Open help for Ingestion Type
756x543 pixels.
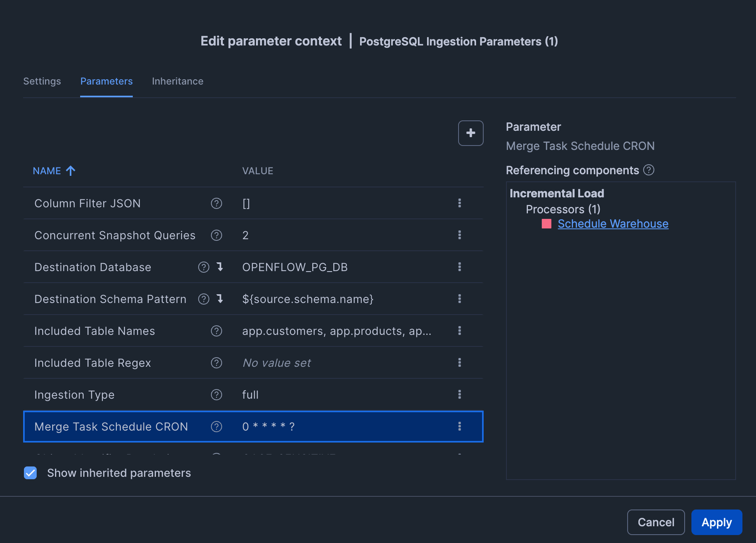click(x=217, y=395)
